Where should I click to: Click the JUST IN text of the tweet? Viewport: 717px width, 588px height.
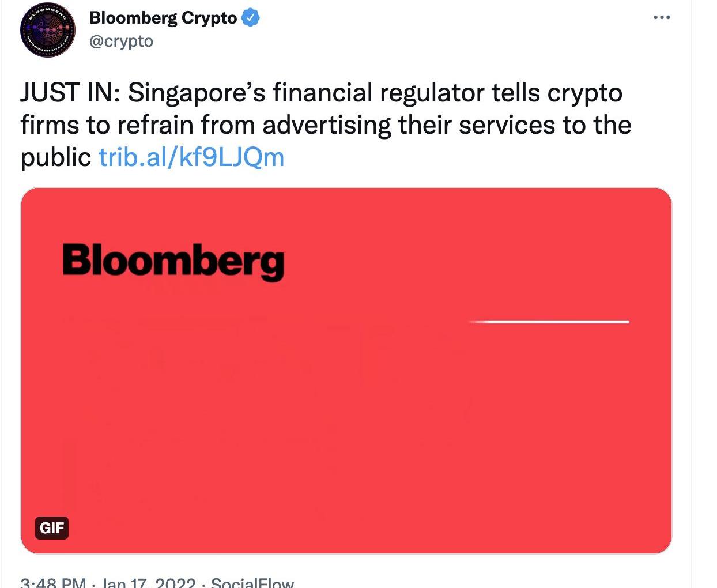coord(70,93)
